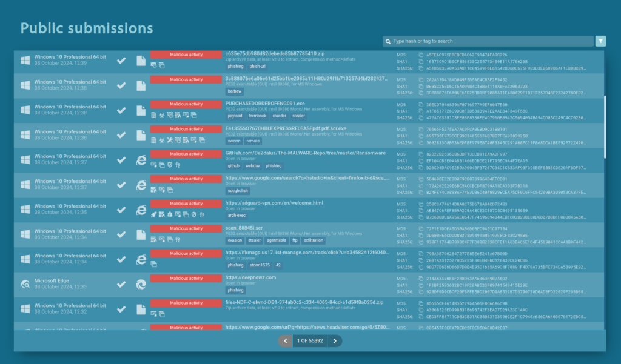The height and width of the screenshot is (364, 621).
Task: Click Microsoft Edge browser icon in deepnewz row
Action: point(141,283)
